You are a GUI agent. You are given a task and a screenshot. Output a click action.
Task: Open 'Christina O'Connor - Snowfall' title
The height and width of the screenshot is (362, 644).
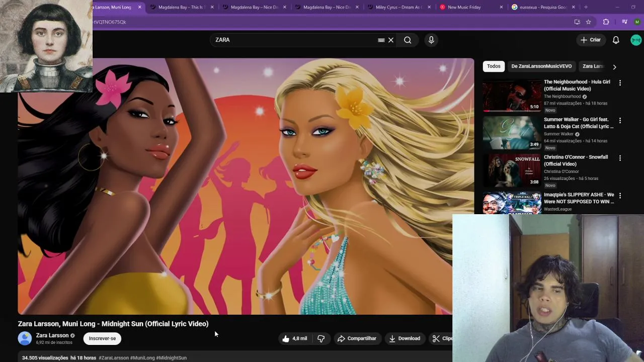click(x=576, y=160)
